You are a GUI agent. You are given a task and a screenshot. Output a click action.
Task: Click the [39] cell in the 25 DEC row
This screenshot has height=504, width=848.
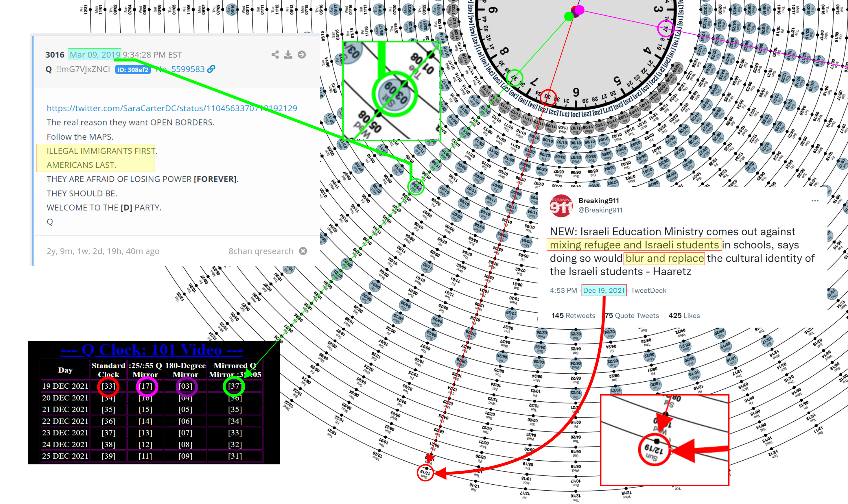[108, 456]
